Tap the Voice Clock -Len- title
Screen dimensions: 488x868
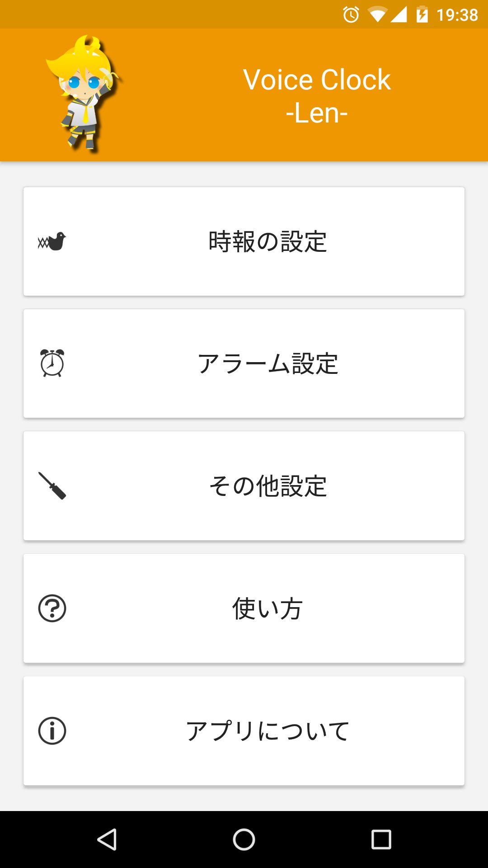click(317, 96)
